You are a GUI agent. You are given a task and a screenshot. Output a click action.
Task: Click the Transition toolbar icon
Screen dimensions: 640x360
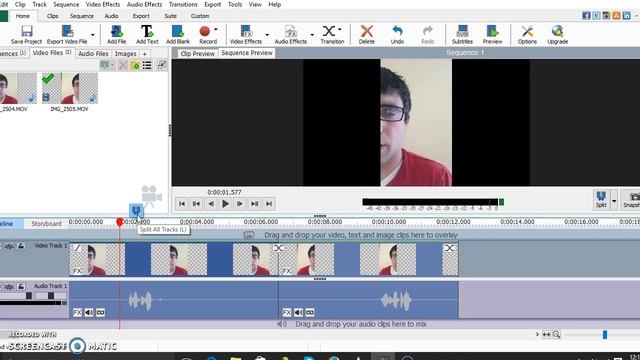click(329, 31)
